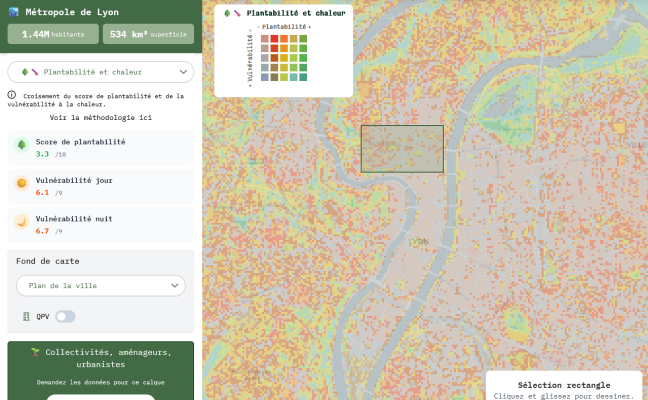Select the Score de plantabilité card
The height and width of the screenshot is (400, 648).
100,148
